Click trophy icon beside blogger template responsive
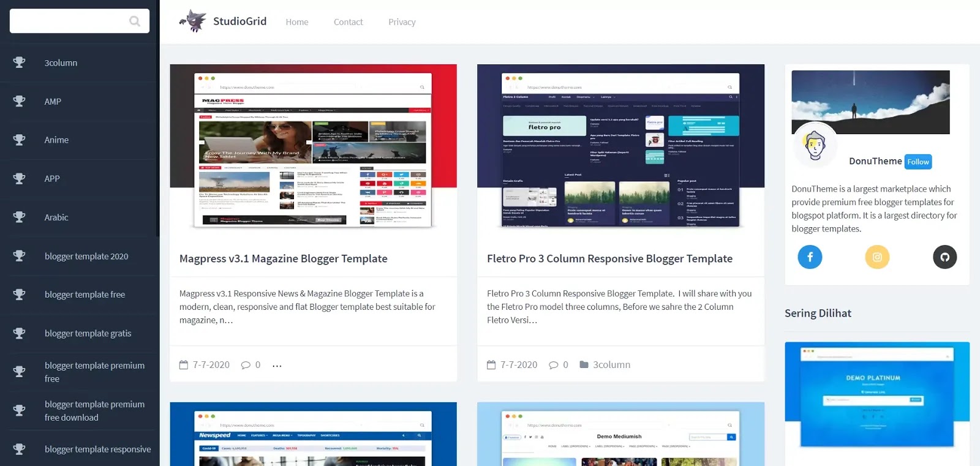The height and width of the screenshot is (466, 980). click(20, 449)
